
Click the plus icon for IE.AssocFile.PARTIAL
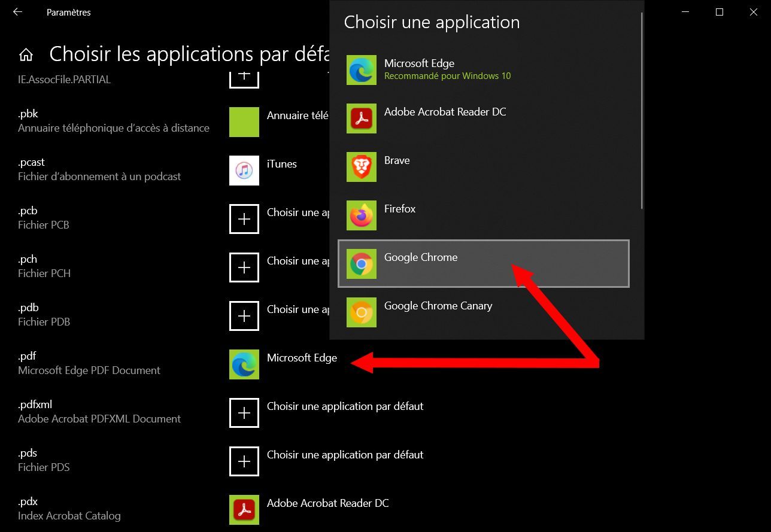pos(244,79)
